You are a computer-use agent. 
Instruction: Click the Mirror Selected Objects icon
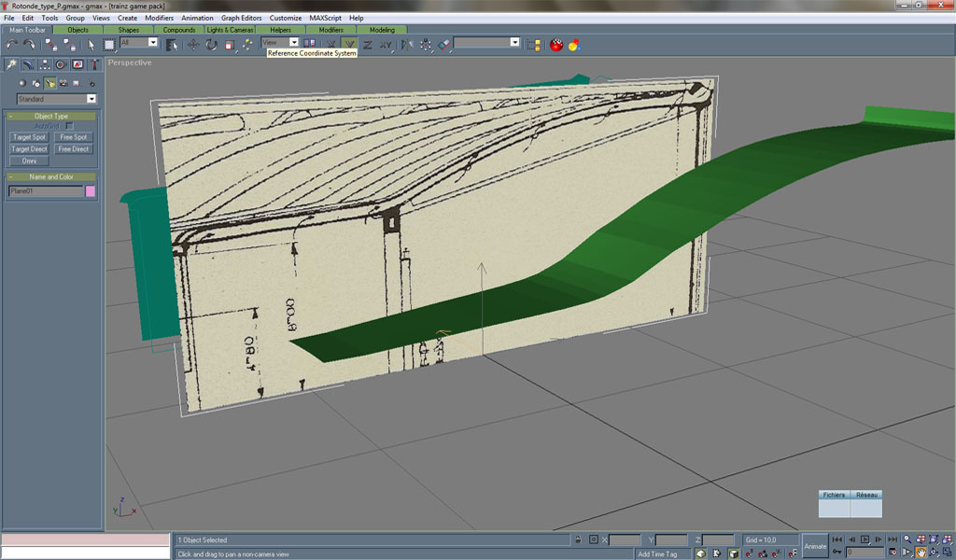(x=405, y=44)
